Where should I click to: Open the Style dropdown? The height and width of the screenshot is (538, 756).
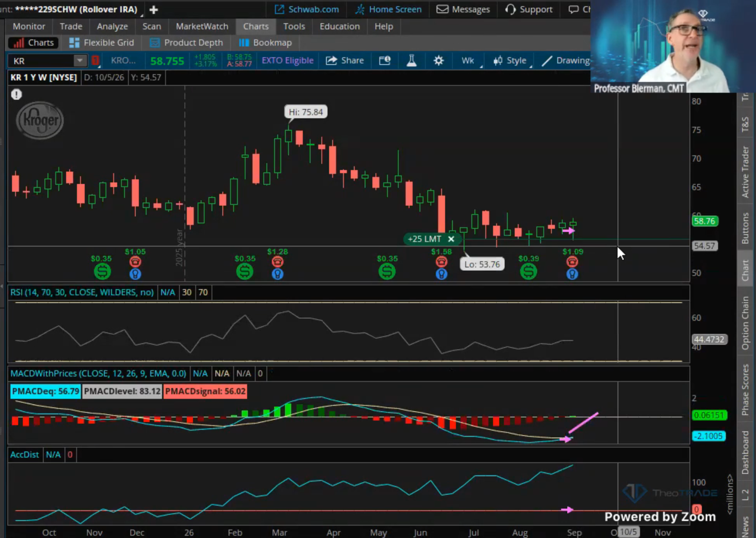[x=510, y=61]
